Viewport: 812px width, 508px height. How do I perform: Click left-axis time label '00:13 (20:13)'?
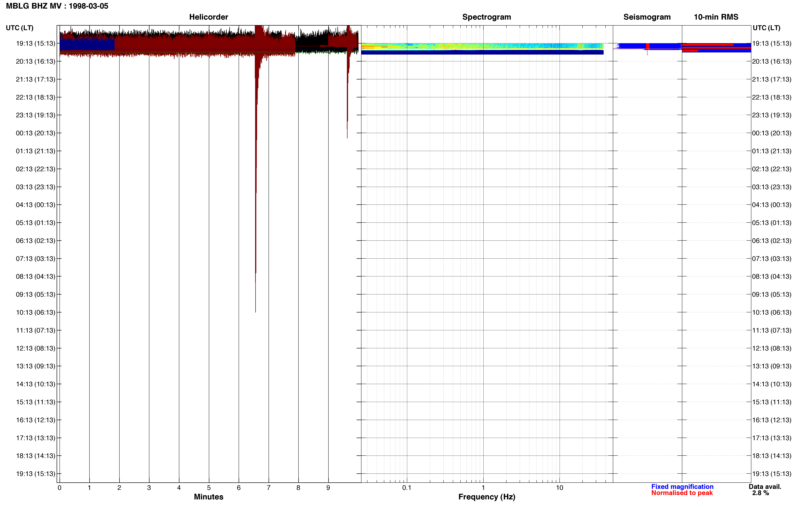pos(36,133)
